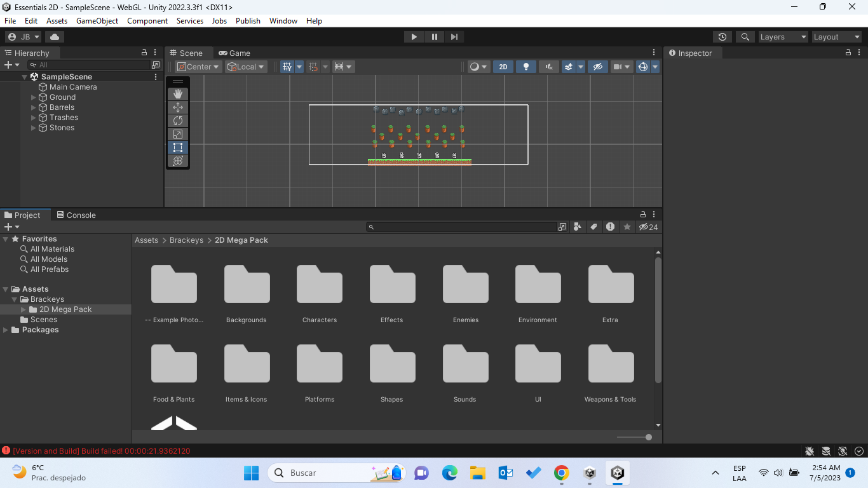Select the Hand tool in the Scene toolbar
This screenshot has width=868, height=488.
178,93
